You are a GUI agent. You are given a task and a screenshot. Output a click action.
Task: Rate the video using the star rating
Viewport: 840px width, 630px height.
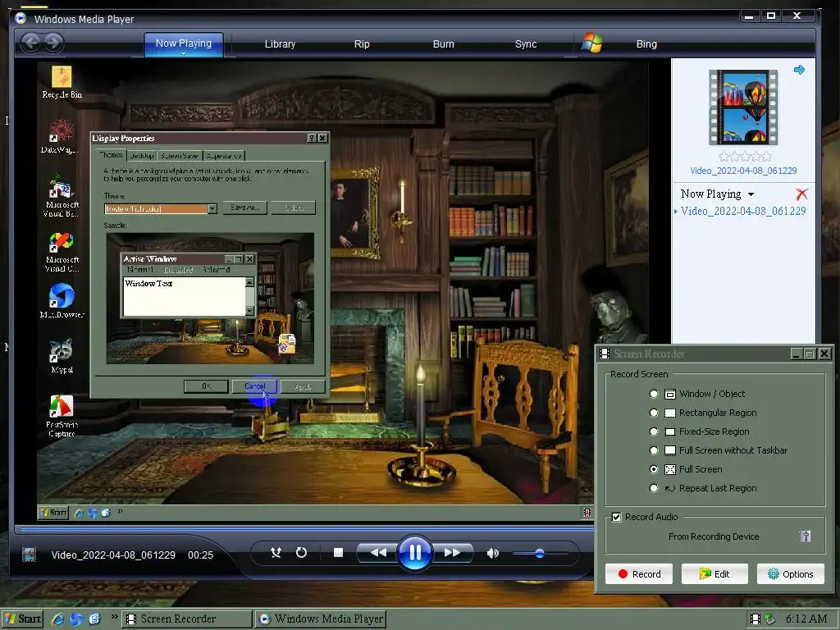point(745,157)
